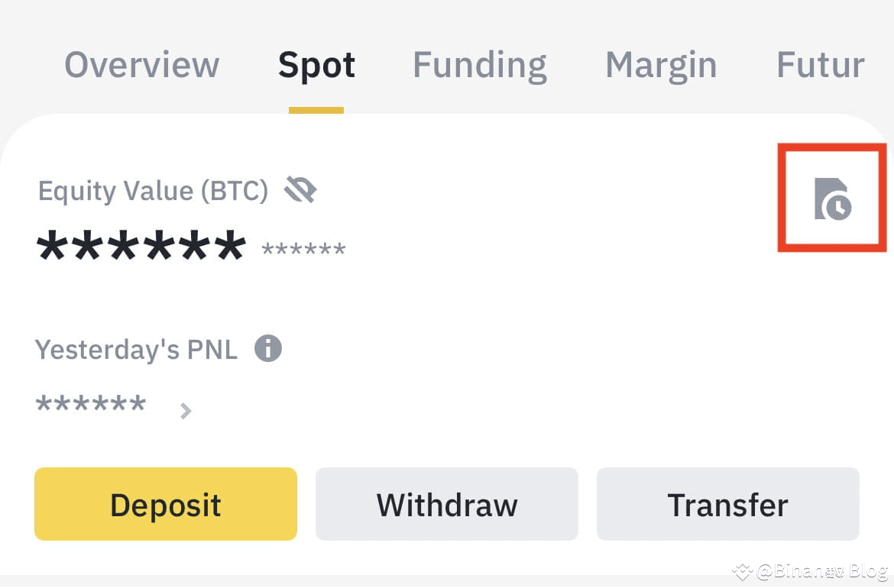Expand Yesterday's PNL details chevron
This screenshot has width=894, height=588.
[186, 411]
